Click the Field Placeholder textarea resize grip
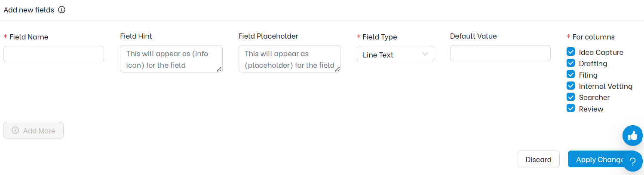Viewport: 644px width, 175px height. point(337,69)
